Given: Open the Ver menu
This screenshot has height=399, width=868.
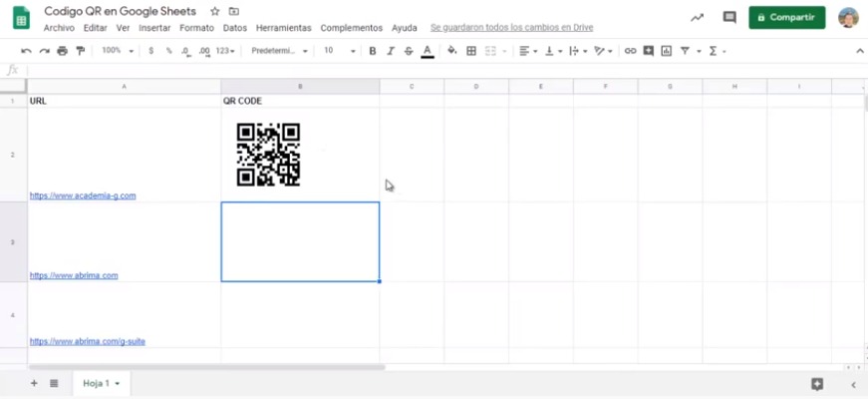Looking at the screenshot, I should [123, 28].
